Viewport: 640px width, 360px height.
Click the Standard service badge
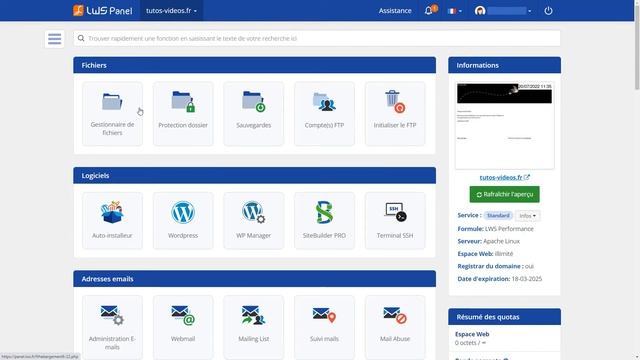[498, 216]
